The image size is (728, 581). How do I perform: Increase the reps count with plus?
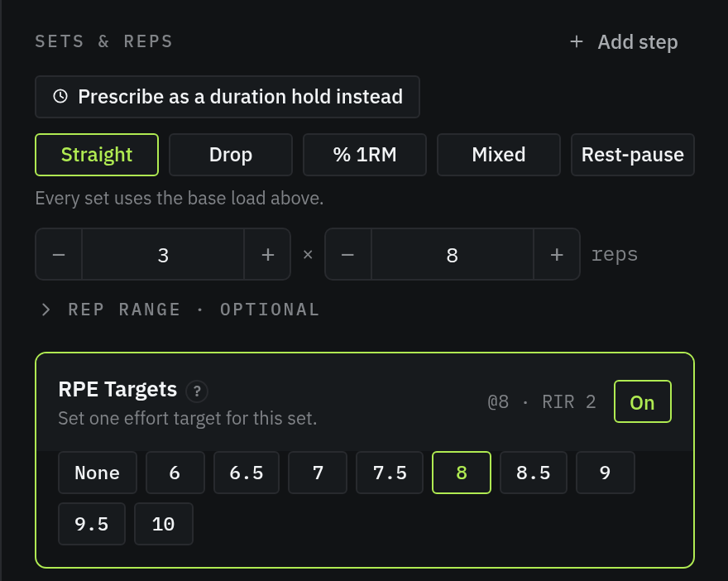click(557, 255)
